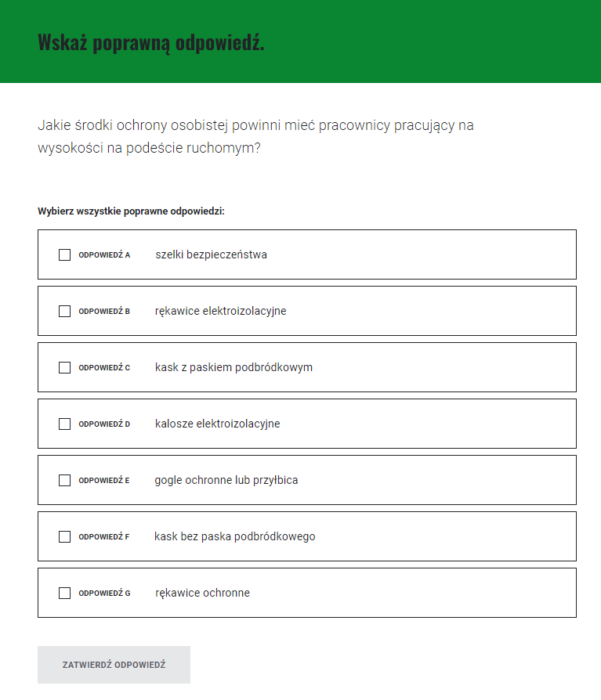Enable the Odpowiedź C checkbox

pos(64,367)
